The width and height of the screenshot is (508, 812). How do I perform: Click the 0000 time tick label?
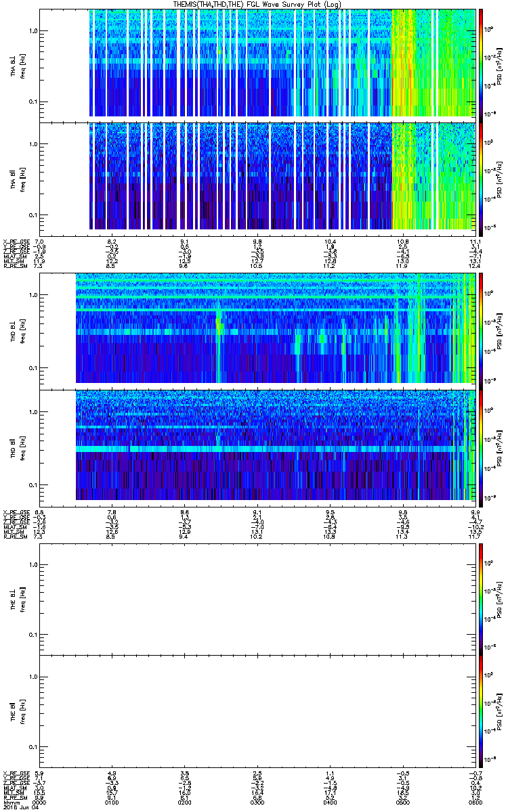click(x=40, y=803)
